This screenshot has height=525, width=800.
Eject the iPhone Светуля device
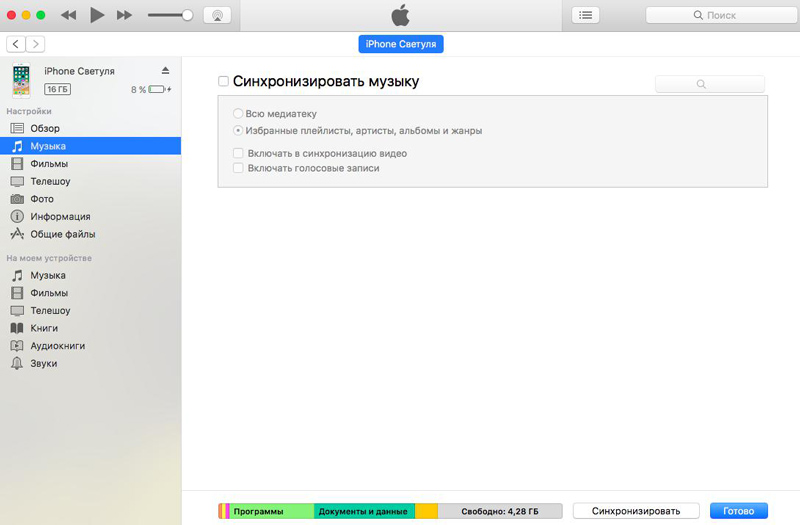pos(165,70)
